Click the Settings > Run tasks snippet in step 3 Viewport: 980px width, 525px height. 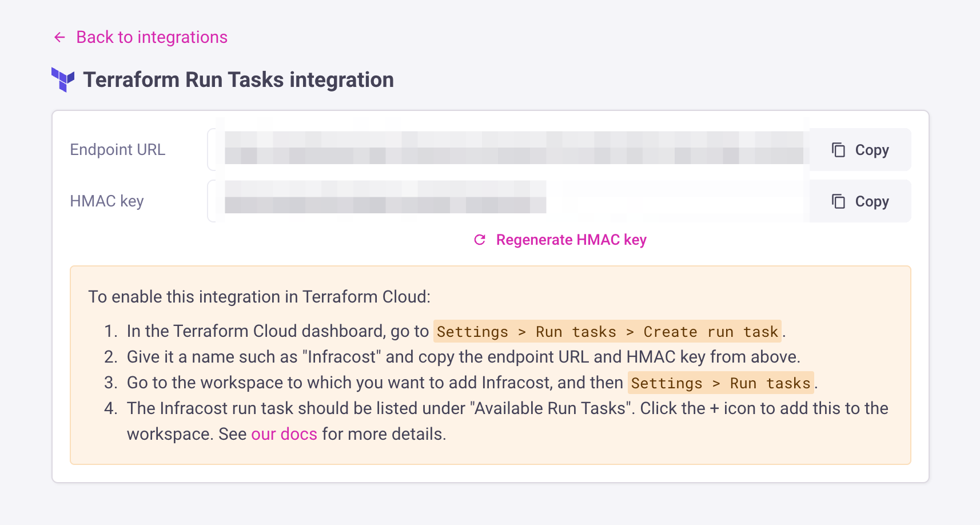720,383
